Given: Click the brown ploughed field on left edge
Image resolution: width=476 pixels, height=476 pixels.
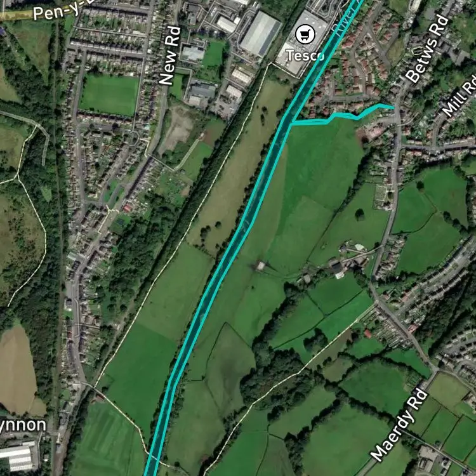Looking at the screenshot, I should point(20,371).
